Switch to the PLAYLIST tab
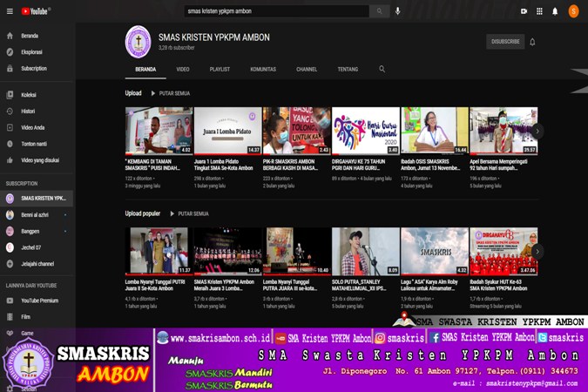The height and width of the screenshot is (392, 588). 220,70
